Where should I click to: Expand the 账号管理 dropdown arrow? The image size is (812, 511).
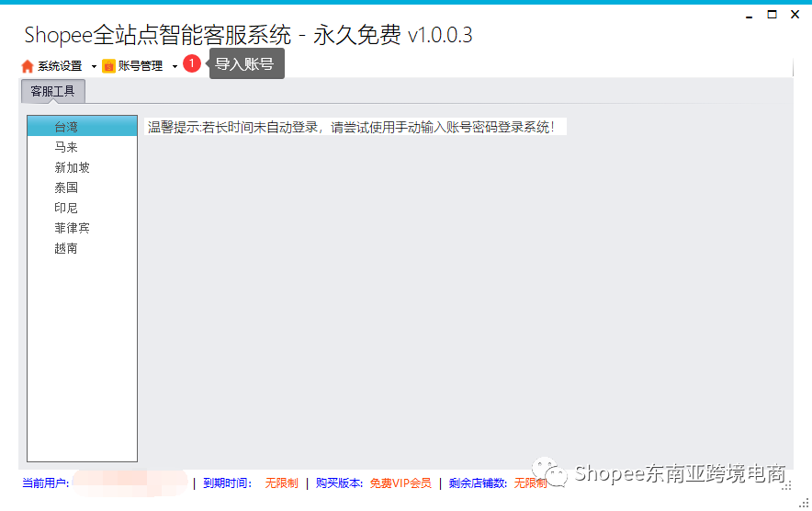click(175, 67)
